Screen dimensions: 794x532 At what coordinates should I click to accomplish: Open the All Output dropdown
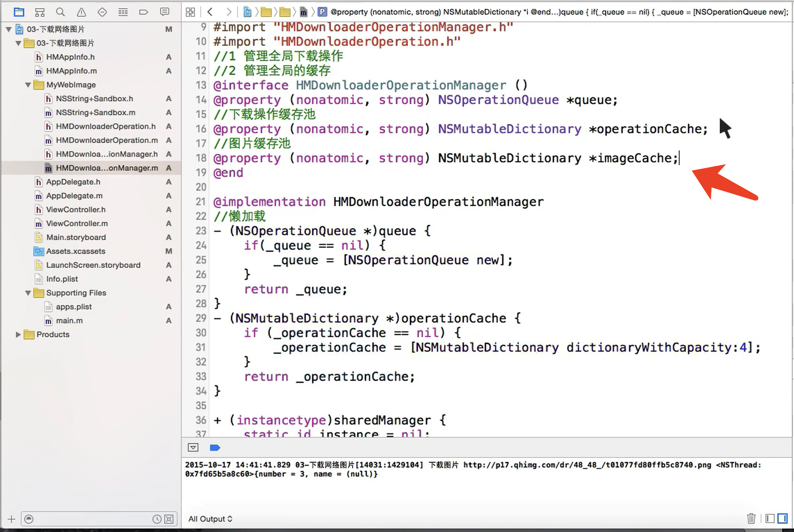click(x=210, y=519)
